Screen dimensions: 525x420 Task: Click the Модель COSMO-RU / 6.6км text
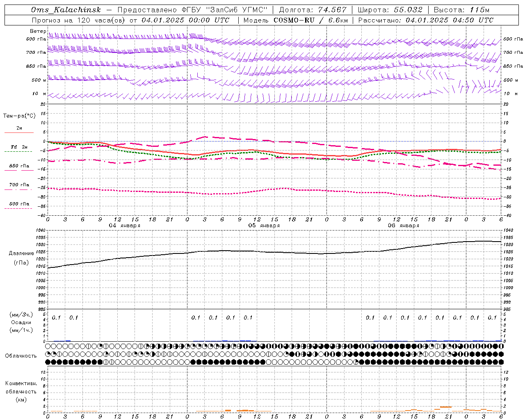coord(295,20)
